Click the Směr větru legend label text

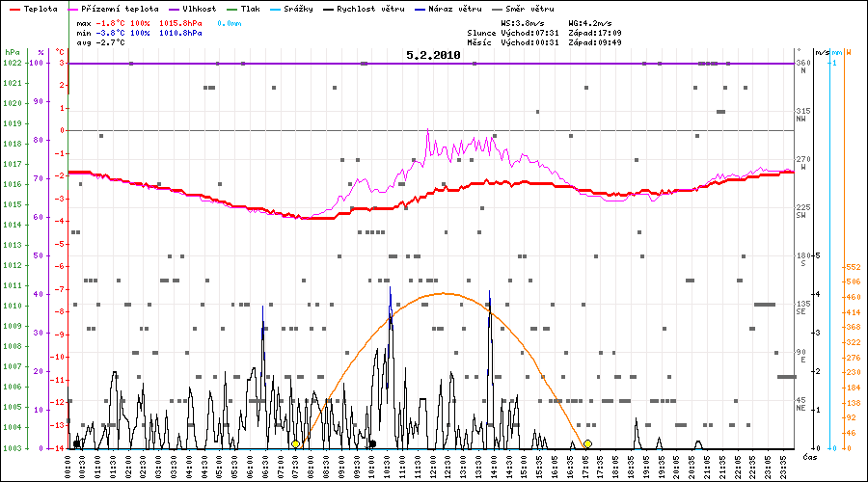point(529,8)
